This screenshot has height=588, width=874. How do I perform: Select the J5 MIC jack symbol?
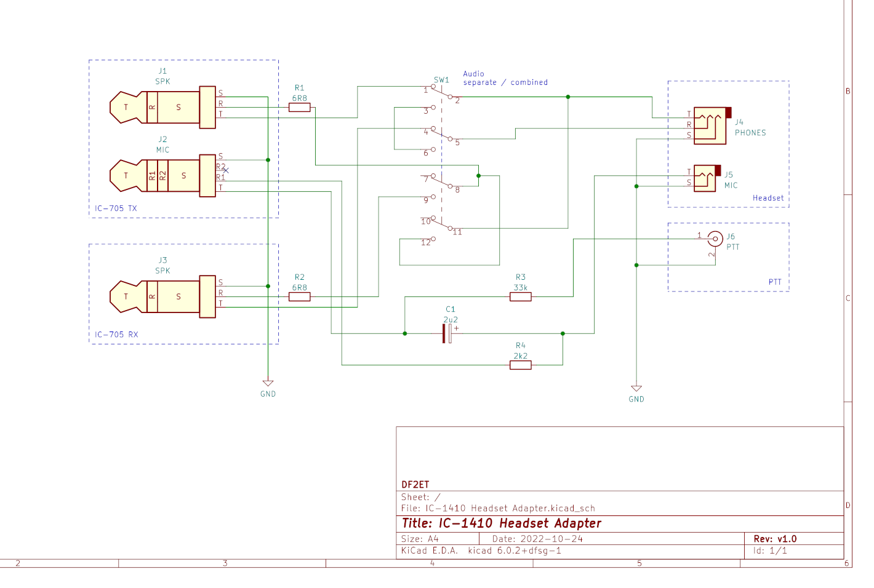[707, 178]
